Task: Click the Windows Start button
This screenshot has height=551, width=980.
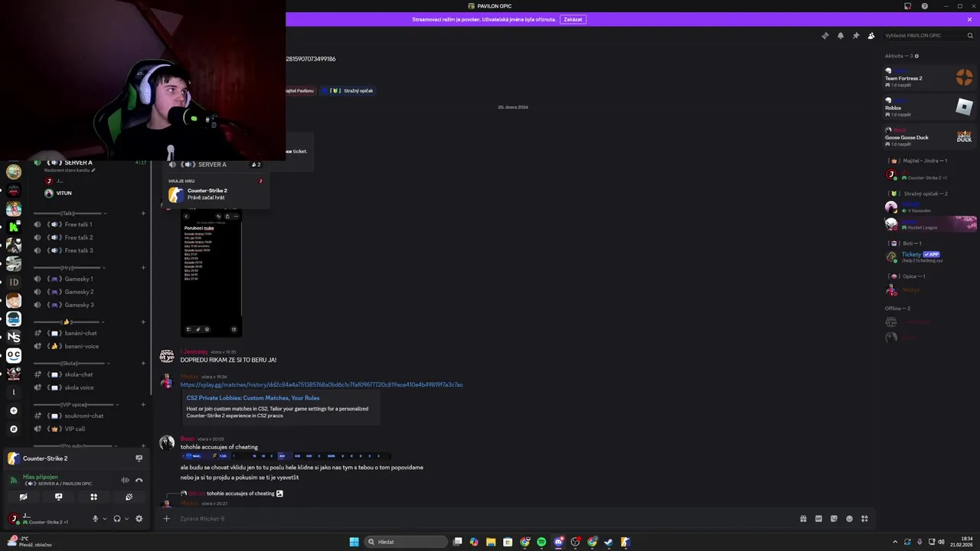Action: [x=354, y=542]
